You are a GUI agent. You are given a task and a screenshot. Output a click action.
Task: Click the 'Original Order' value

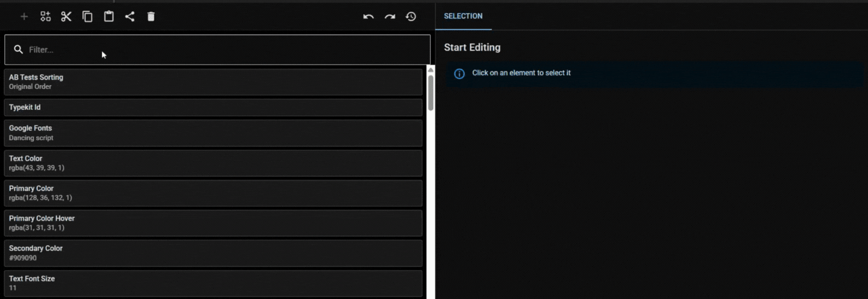[30, 86]
